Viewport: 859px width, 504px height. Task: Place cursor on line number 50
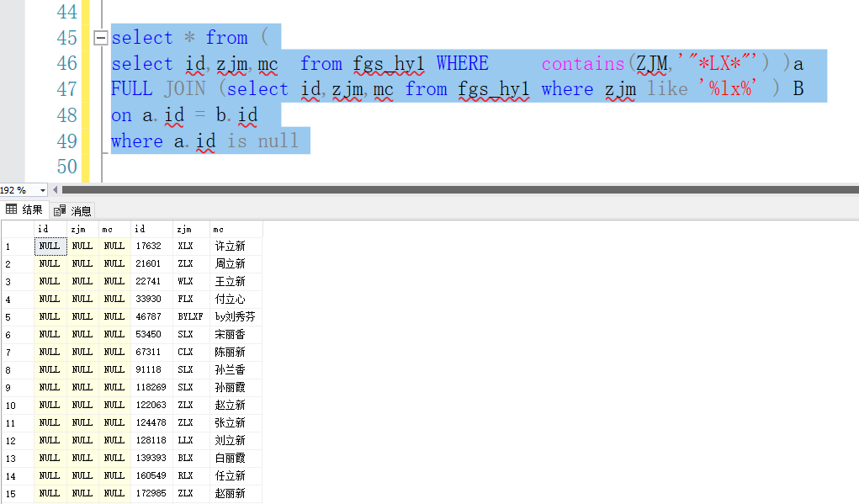[66, 167]
